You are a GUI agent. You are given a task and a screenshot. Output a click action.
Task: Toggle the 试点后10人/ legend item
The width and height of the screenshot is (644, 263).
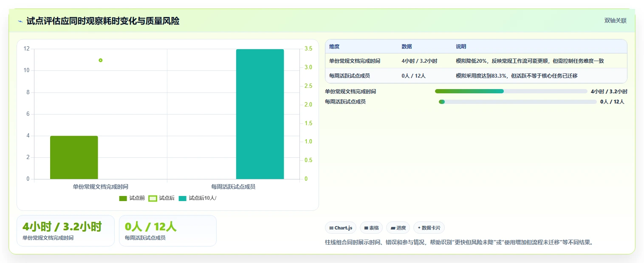(198, 198)
